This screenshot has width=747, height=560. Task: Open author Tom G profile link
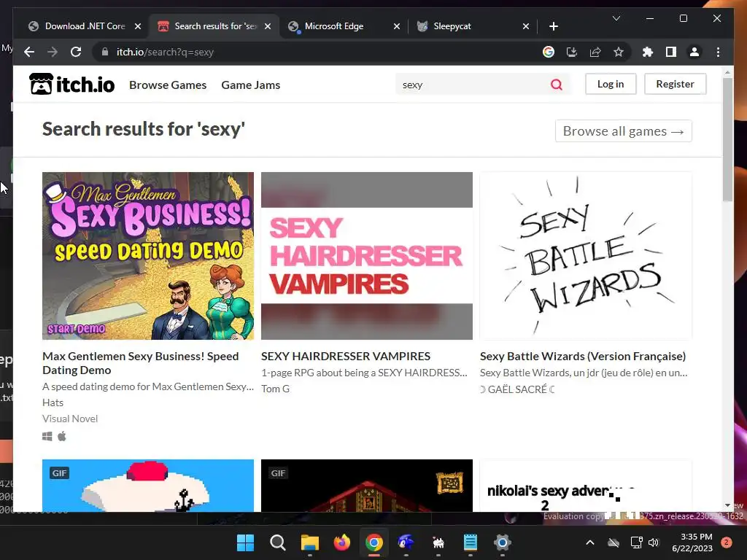275,389
